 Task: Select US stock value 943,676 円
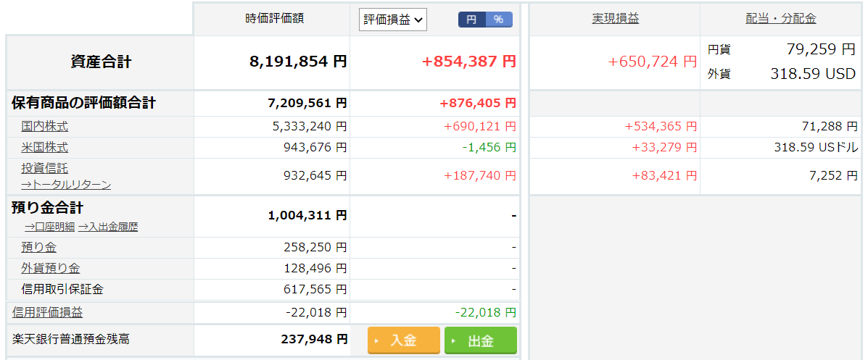tap(315, 148)
